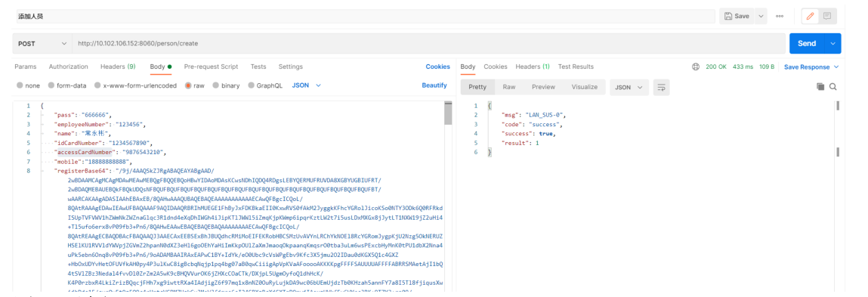Open the comments icon next to the edit pencil
The width and height of the screenshot is (868, 297).
(x=827, y=16)
